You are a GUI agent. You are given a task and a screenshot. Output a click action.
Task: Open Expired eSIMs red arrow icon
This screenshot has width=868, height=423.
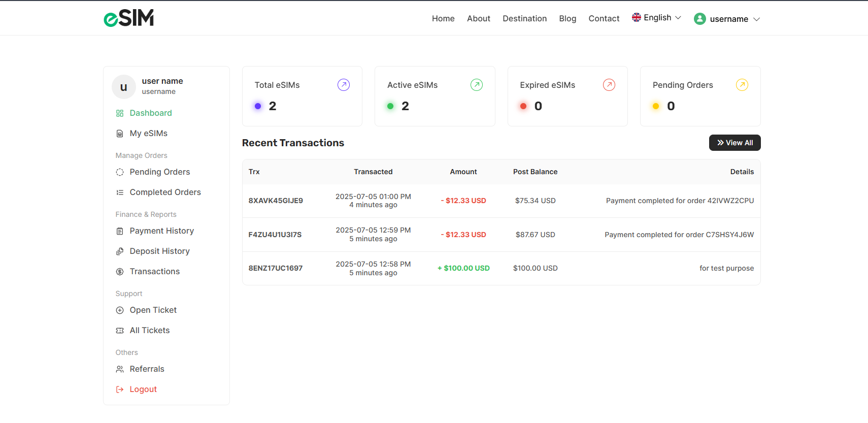click(x=609, y=85)
